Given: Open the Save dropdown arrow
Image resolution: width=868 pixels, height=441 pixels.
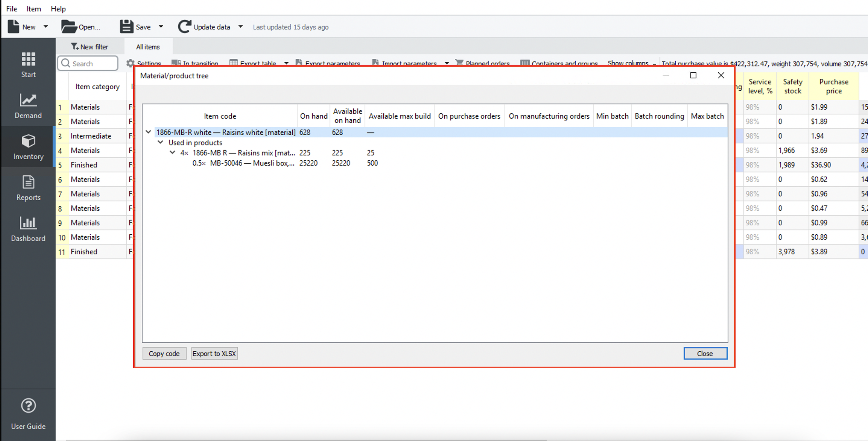Looking at the screenshot, I should coord(161,26).
